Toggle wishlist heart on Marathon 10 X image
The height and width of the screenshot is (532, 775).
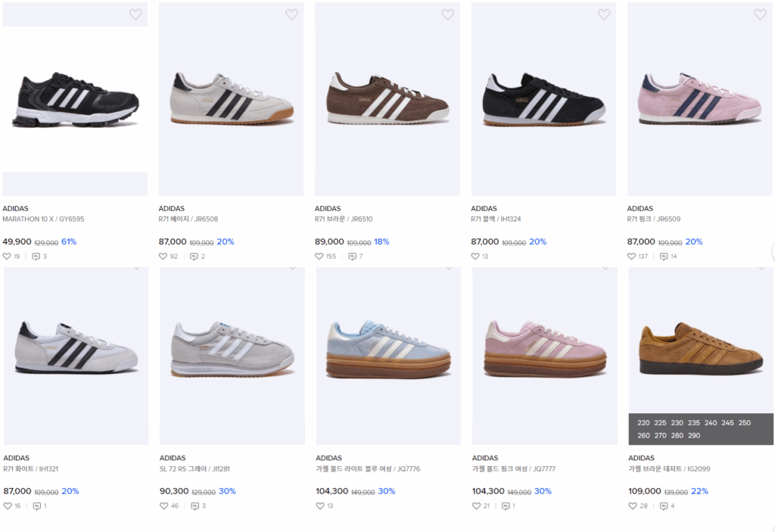[135, 14]
